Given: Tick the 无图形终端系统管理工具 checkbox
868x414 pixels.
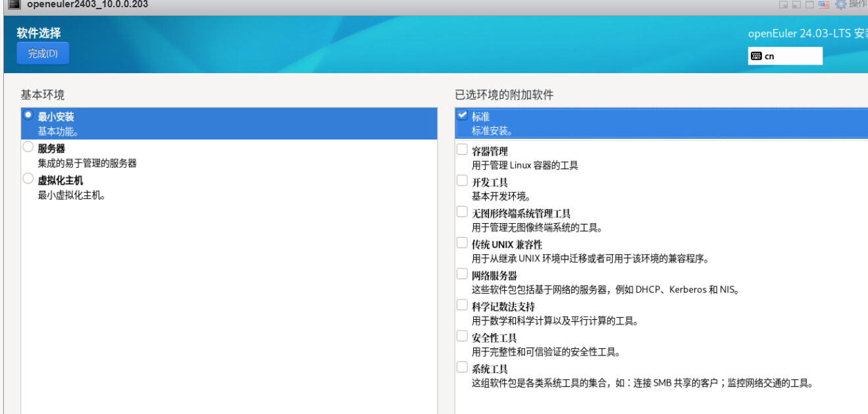Looking at the screenshot, I should coord(462,212).
